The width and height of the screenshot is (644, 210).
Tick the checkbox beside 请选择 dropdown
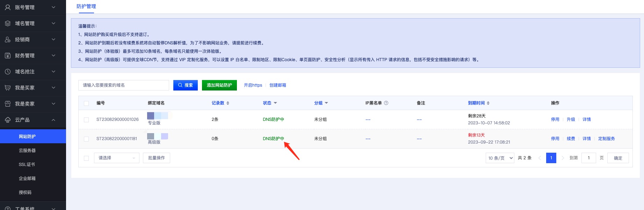click(x=86, y=158)
